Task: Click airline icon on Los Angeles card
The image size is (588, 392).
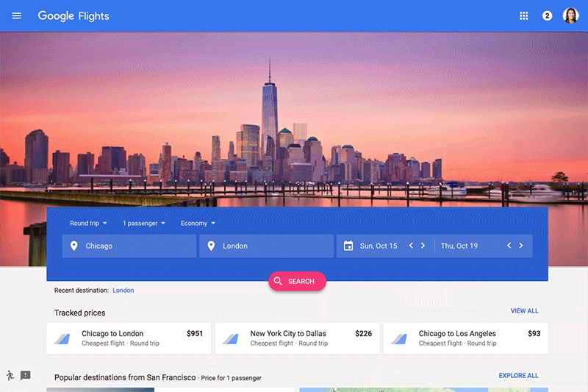Action: click(x=399, y=339)
